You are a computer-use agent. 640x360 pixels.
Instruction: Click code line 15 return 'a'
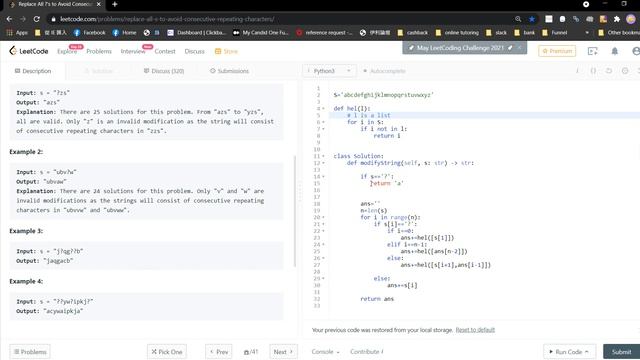(x=387, y=184)
